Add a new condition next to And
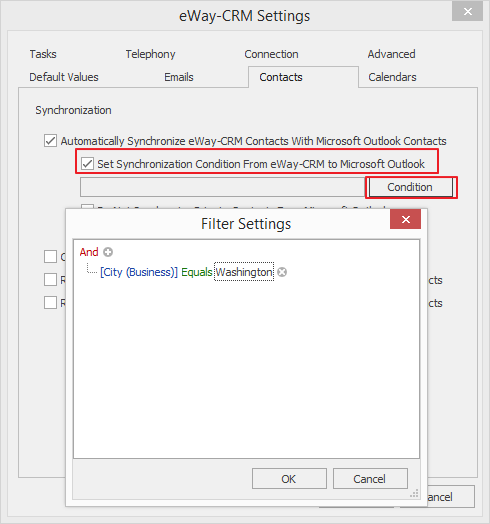 pos(108,252)
